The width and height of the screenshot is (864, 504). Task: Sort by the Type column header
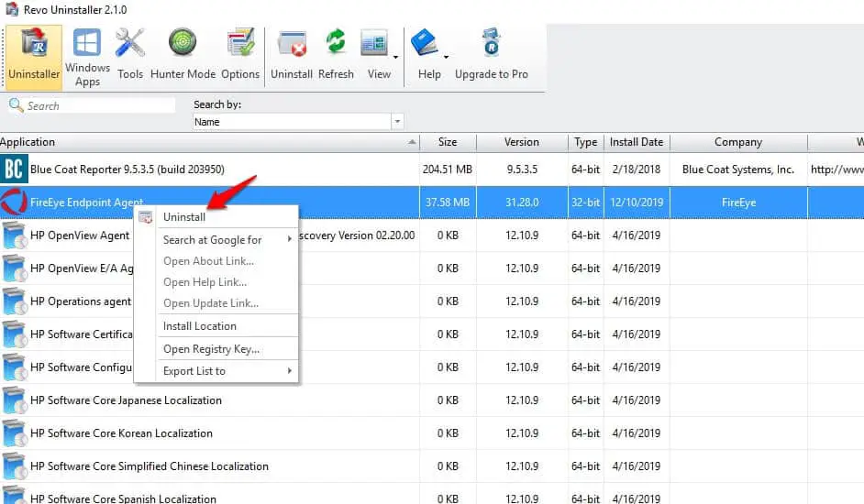tap(586, 142)
